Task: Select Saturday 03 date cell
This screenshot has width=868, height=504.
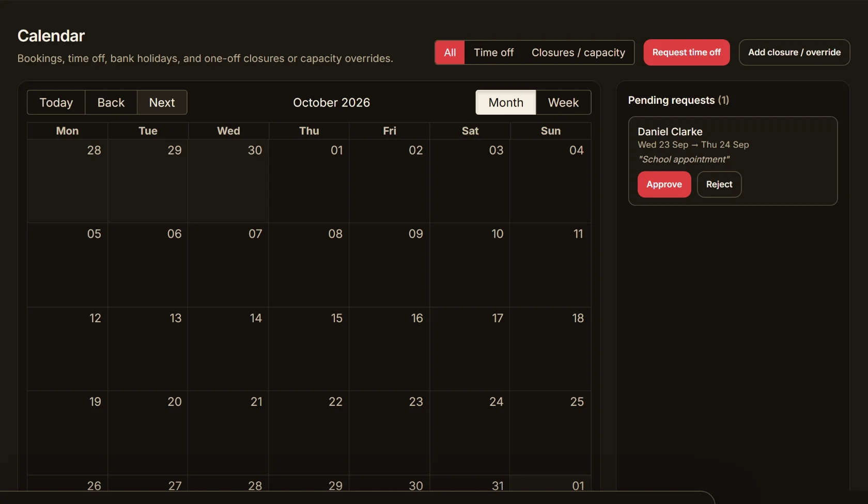Action: 470,181
